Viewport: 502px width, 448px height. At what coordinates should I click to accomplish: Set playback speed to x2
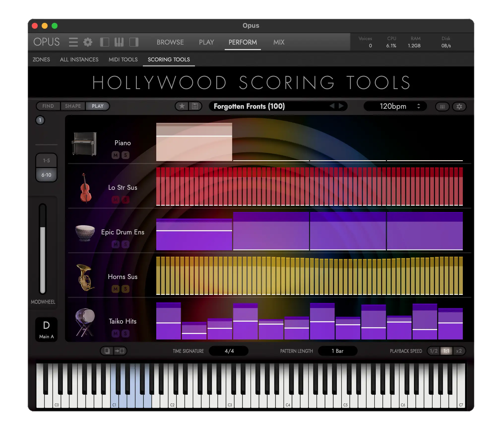click(x=459, y=351)
